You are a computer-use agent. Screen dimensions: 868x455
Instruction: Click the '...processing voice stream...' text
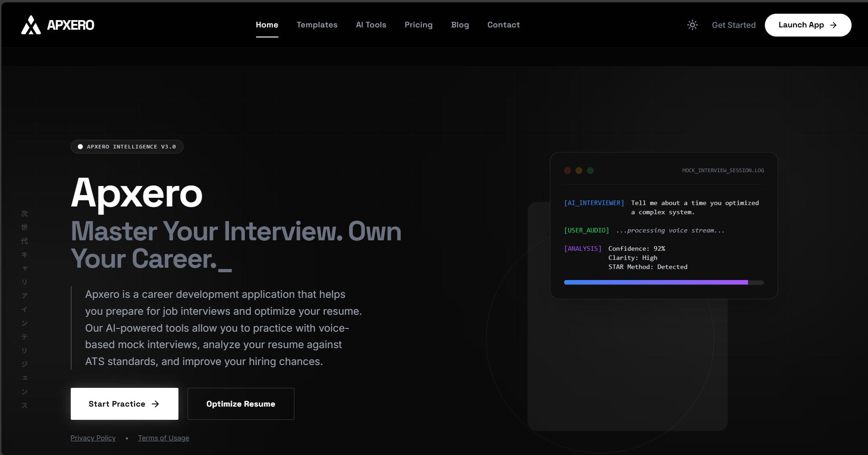(x=670, y=230)
